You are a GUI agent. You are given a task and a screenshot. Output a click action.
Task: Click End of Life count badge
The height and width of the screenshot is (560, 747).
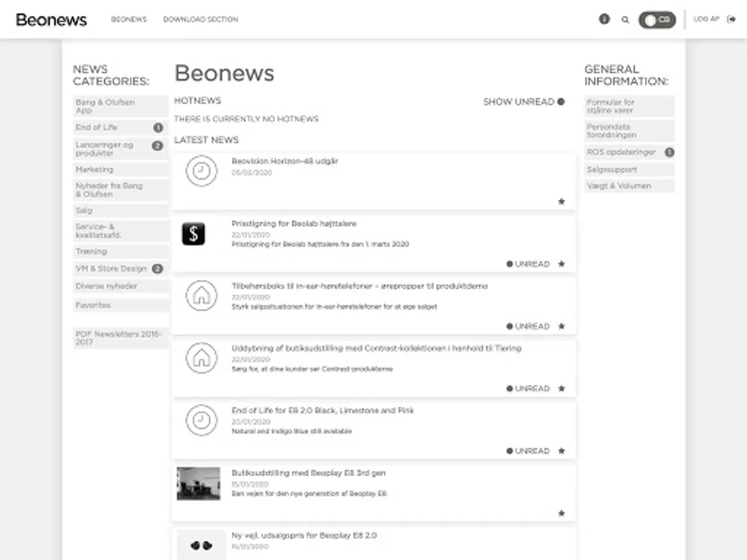[158, 128]
